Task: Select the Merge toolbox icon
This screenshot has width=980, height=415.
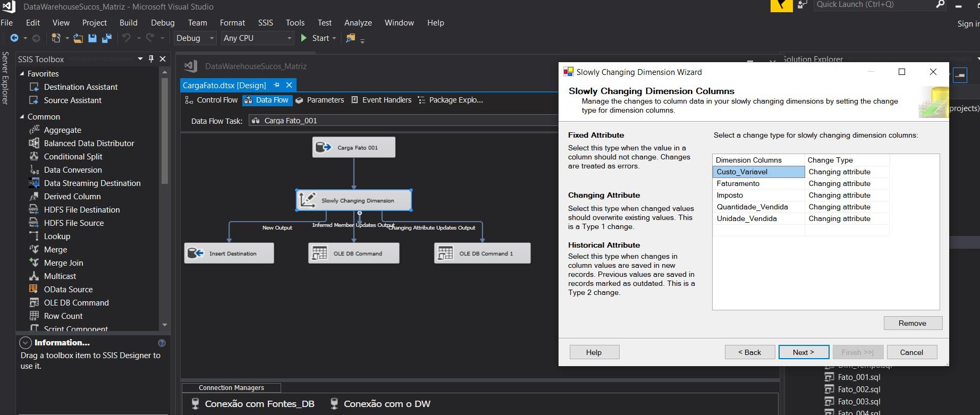Action: (34, 249)
